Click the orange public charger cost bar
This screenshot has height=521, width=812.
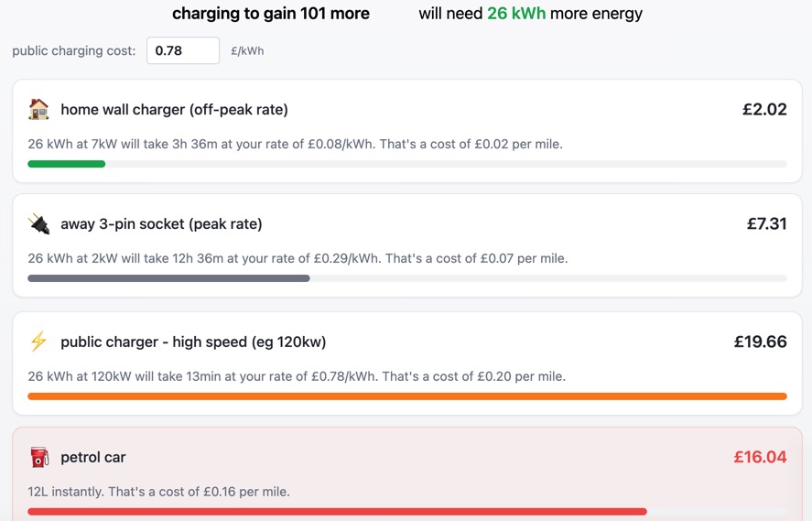pyautogui.click(x=407, y=396)
